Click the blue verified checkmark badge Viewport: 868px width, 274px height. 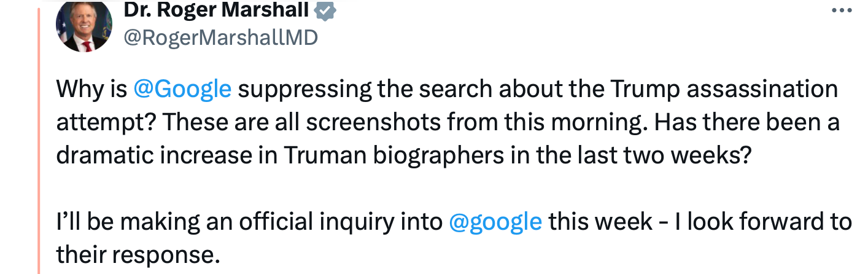point(325,10)
